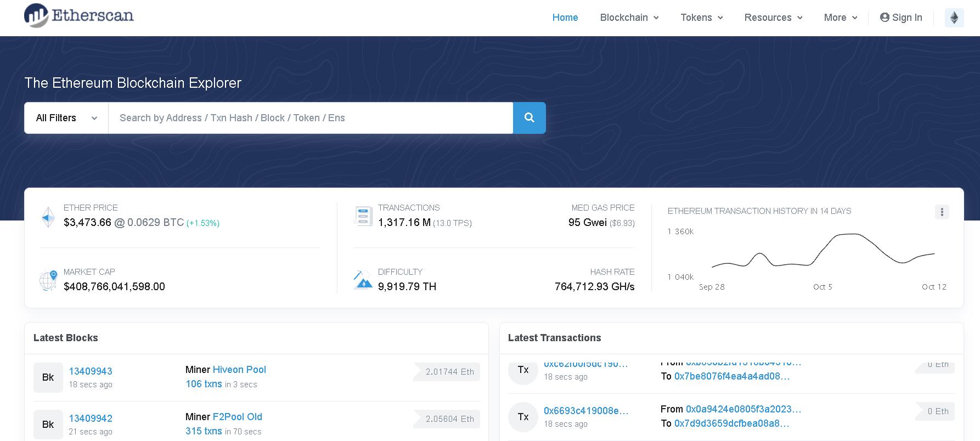Click the 2.05604 Eth block reward tag
The image size is (980, 441).
click(x=447, y=419)
